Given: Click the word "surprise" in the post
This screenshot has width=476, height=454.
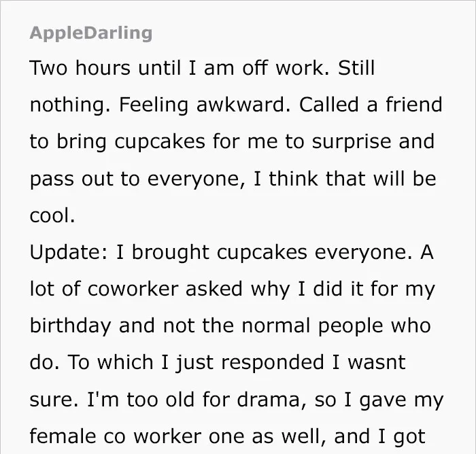Looking at the screenshot, I should coord(352,142).
